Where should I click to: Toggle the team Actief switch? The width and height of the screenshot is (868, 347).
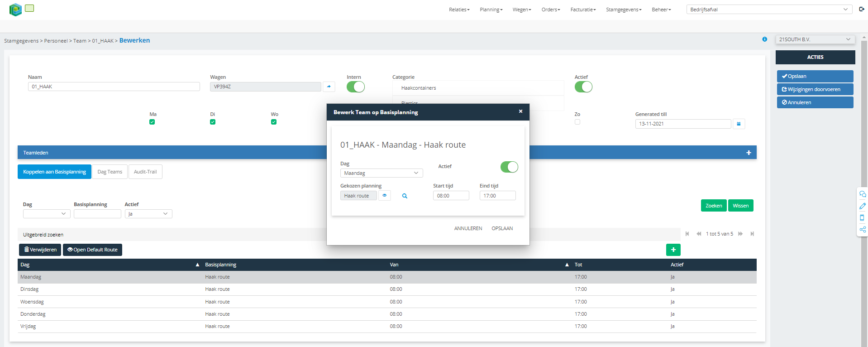click(583, 87)
